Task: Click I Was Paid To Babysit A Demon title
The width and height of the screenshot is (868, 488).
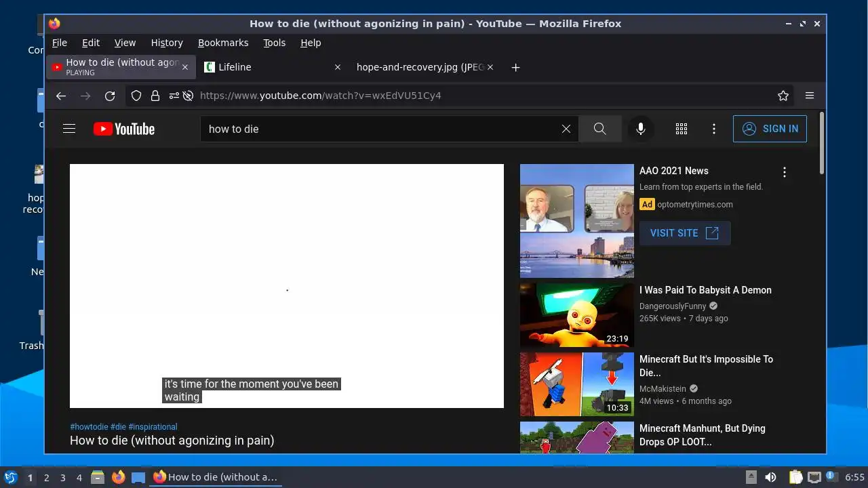Action: [x=705, y=290]
